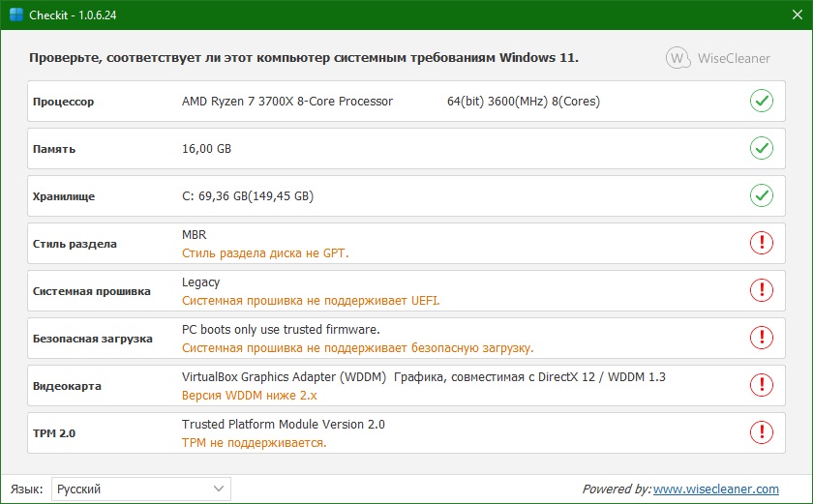Screen dimensions: 813x504
Task: Open the Язык language dropdown
Action: pyautogui.click(x=141, y=489)
